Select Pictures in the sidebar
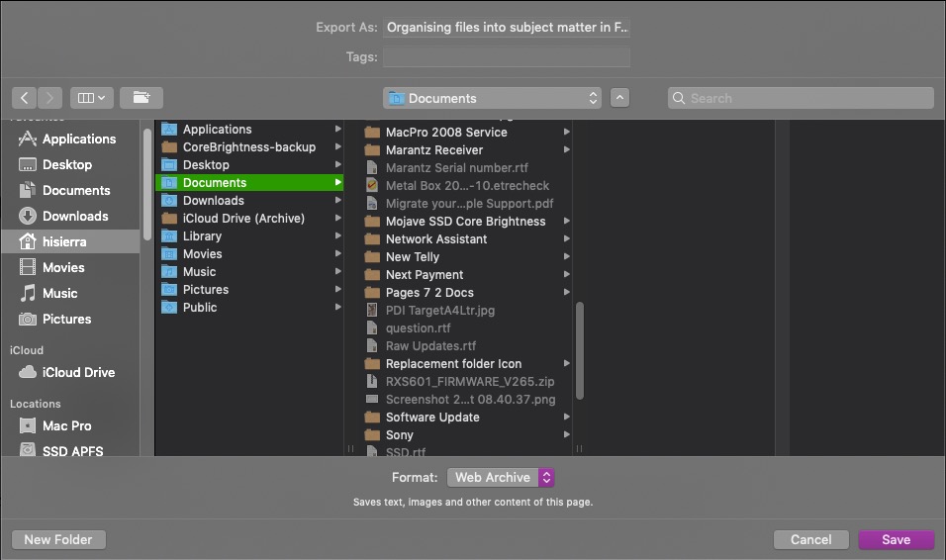This screenshot has height=560, width=946. coord(70,320)
